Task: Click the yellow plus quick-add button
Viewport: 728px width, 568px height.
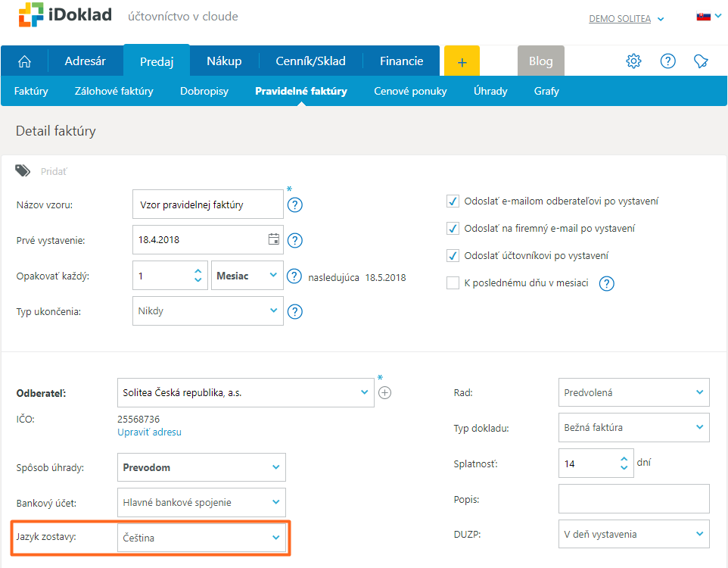Action: pyautogui.click(x=462, y=61)
